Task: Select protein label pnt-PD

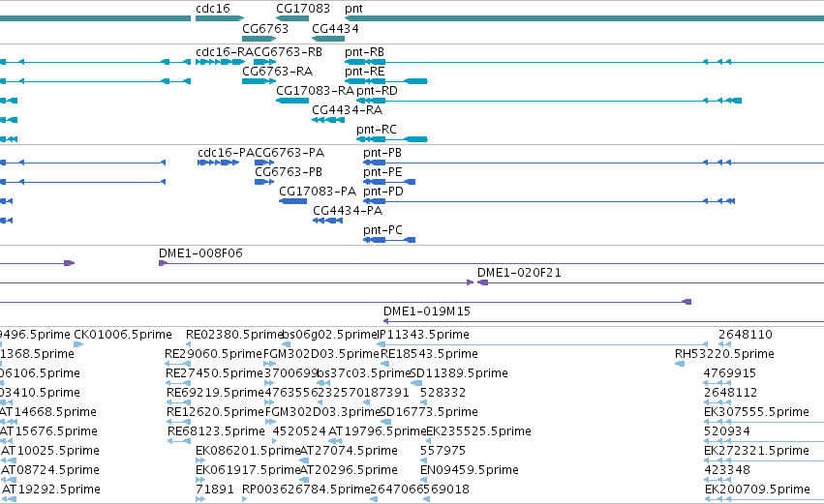Action: [383, 193]
